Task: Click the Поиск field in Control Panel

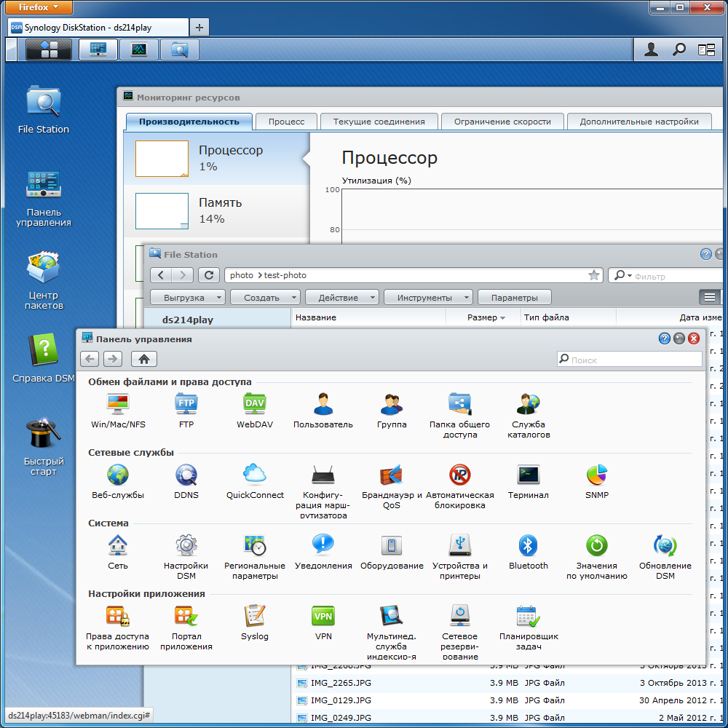Action: (629, 360)
